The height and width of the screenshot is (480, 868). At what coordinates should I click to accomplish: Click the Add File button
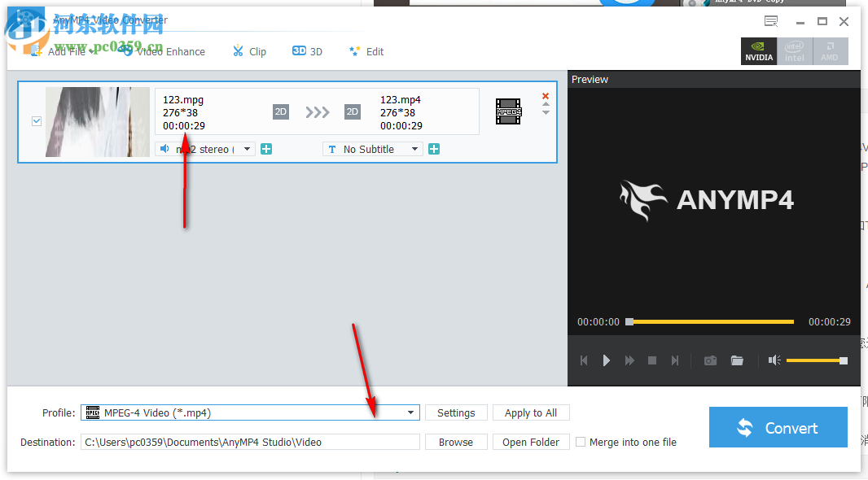click(59, 51)
